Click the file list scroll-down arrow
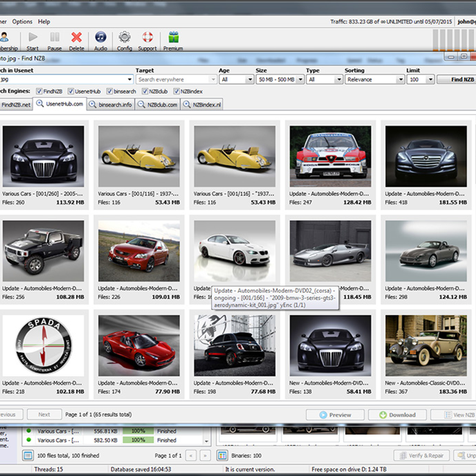The height and width of the screenshot is (476, 476). tap(206, 441)
